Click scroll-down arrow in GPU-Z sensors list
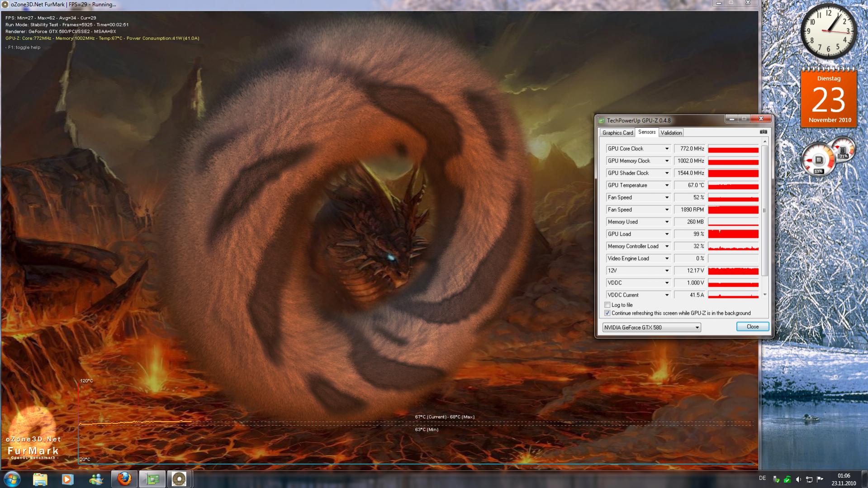Screen dimensions: 868x488 (764, 295)
